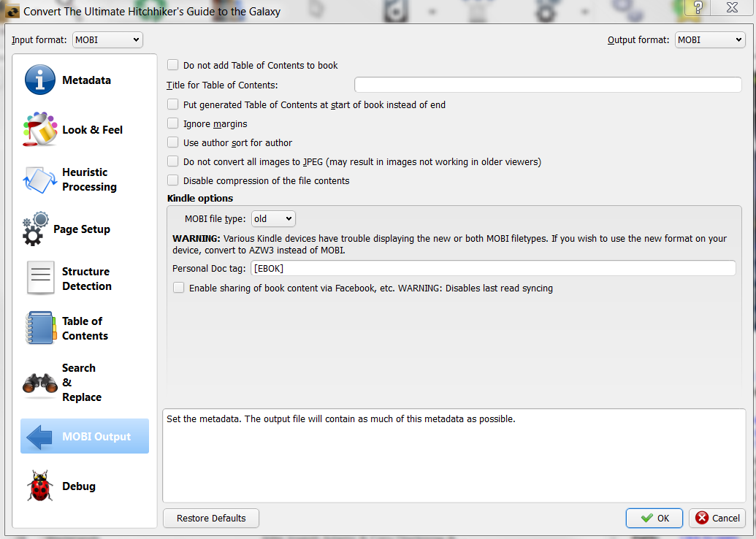
Task: Switch to the Look & Feel section label
Action: pos(92,130)
